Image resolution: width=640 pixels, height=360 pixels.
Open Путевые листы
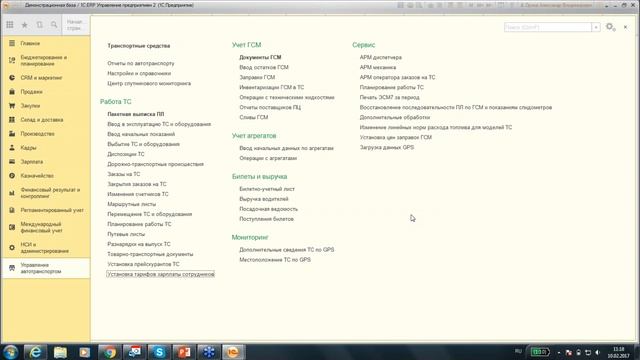126,234
